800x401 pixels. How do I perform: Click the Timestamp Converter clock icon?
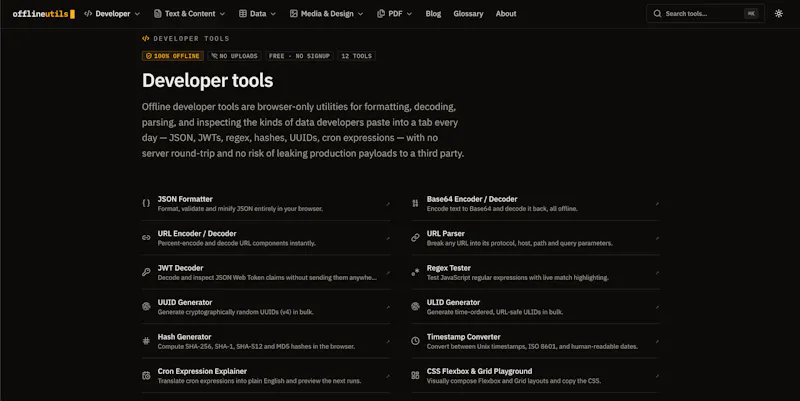[415, 341]
